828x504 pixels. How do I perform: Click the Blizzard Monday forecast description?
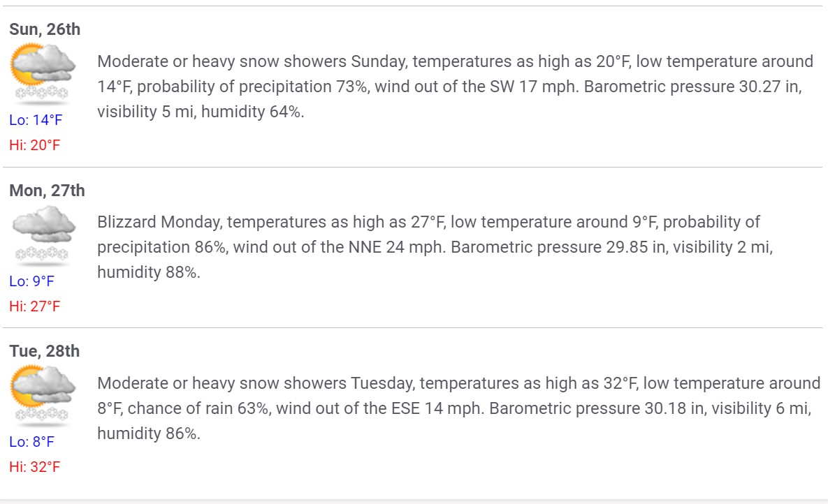click(x=435, y=247)
